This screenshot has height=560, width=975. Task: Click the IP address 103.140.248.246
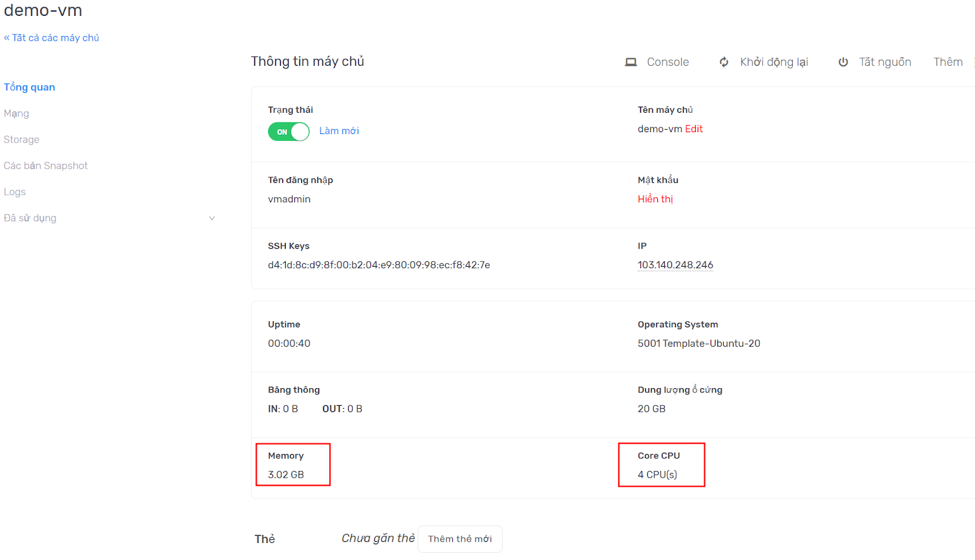click(675, 265)
